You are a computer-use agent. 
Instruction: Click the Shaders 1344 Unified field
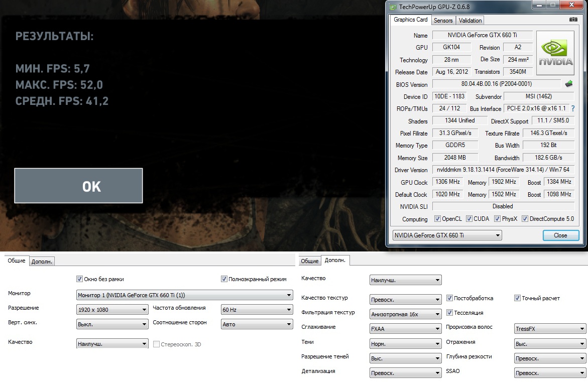[460, 120]
